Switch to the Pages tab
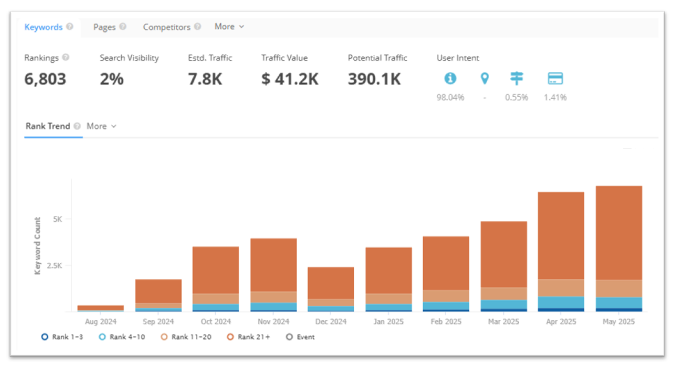This screenshot has width=675, height=368. pos(105,27)
